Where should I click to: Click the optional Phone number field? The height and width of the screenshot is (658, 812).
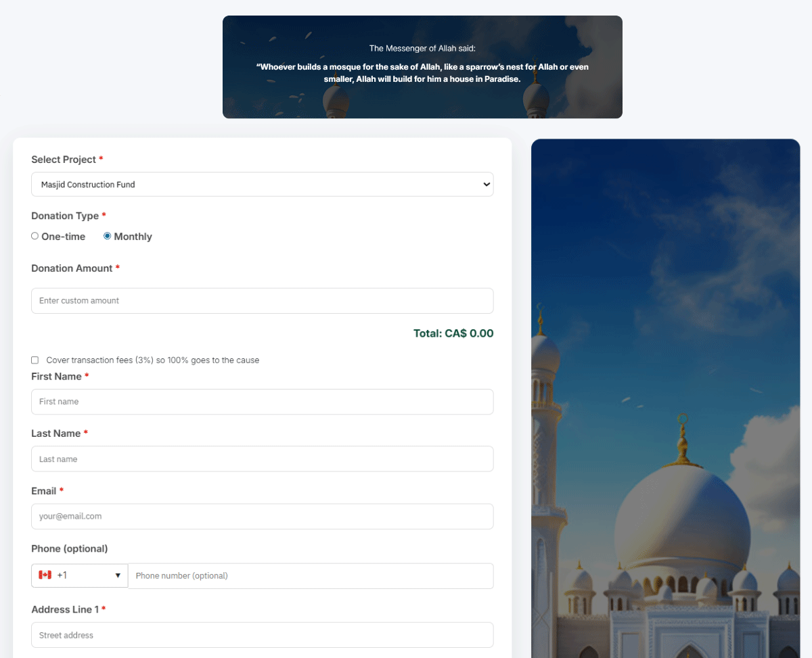click(x=310, y=576)
